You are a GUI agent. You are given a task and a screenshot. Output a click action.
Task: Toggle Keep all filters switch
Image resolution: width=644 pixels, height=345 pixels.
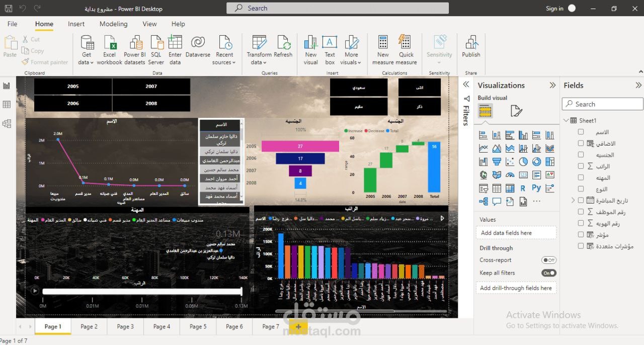coord(549,273)
